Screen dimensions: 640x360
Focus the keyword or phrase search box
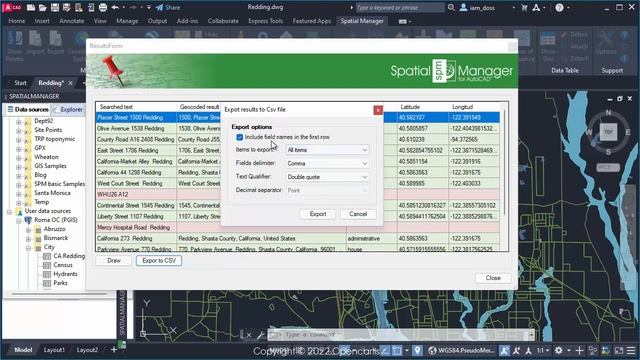point(399,7)
